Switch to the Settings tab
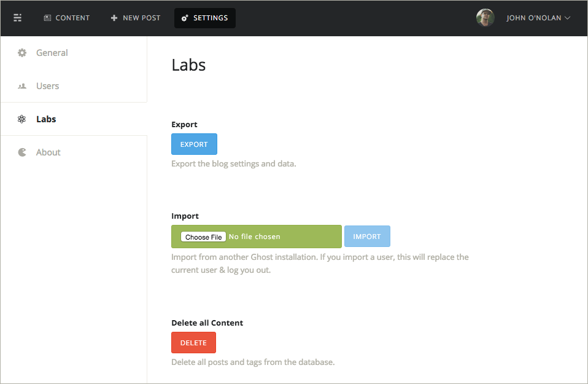Screen dimensions: 588x384 [x=204, y=18]
